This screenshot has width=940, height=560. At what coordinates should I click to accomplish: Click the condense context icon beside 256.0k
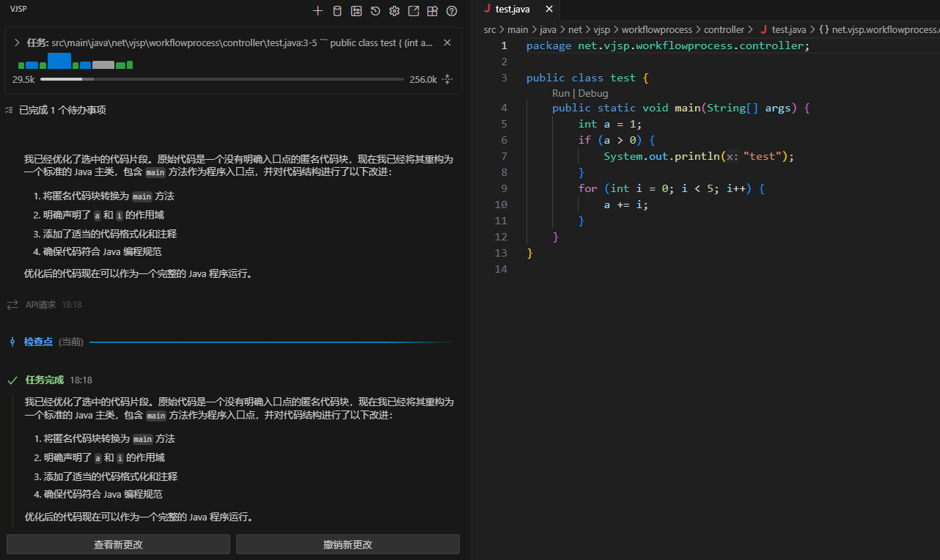pyautogui.click(x=447, y=79)
